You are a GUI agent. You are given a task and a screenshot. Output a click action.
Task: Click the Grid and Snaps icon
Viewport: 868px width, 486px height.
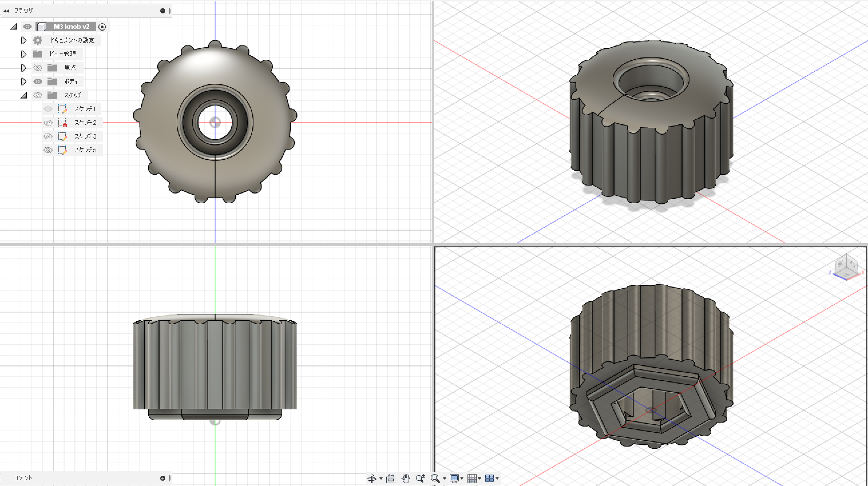pos(472,478)
